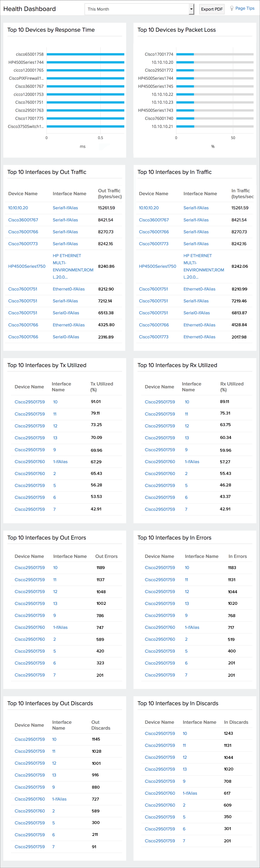The height and width of the screenshot is (868, 260).
Task: Click 2316.89 value in Out Traffic table
Action: click(106, 337)
